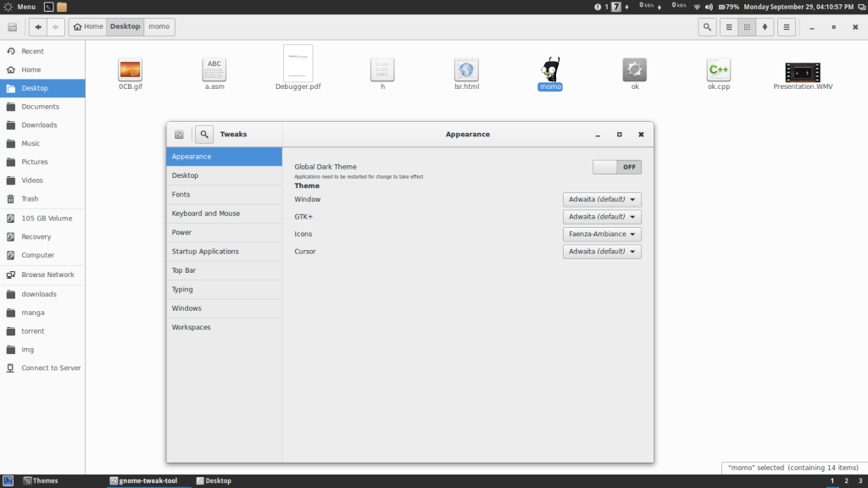Open the Icons theme dropdown Faenza-Ambiance
Image resolution: width=868 pixels, height=488 pixels.
coord(602,234)
